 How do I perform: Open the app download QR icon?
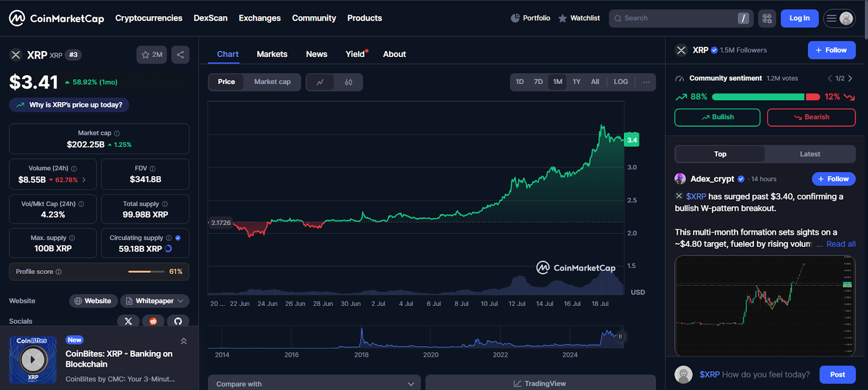click(767, 18)
